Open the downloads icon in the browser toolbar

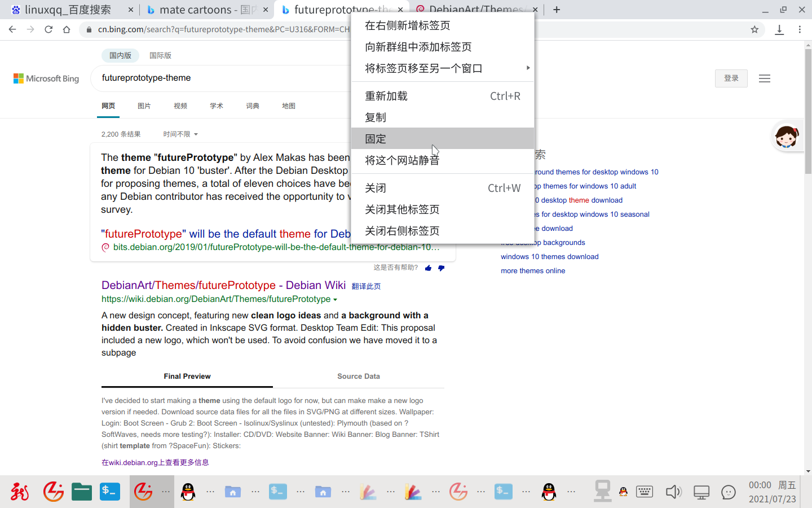click(779, 29)
